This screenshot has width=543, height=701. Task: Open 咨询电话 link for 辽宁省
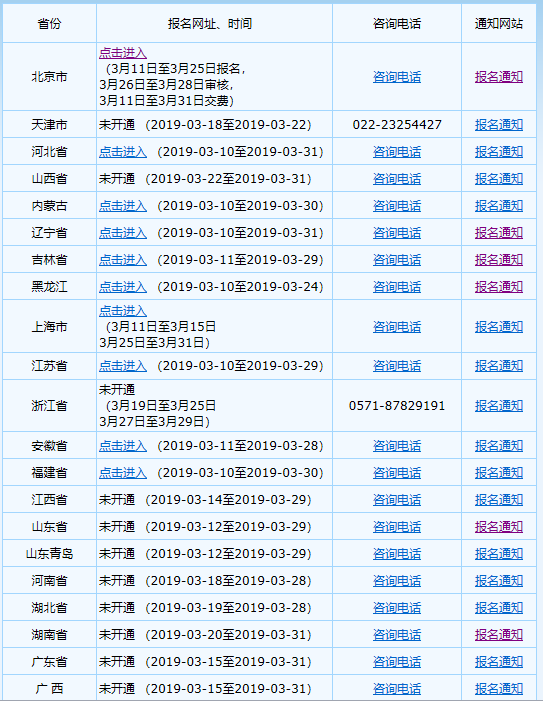coord(397,232)
